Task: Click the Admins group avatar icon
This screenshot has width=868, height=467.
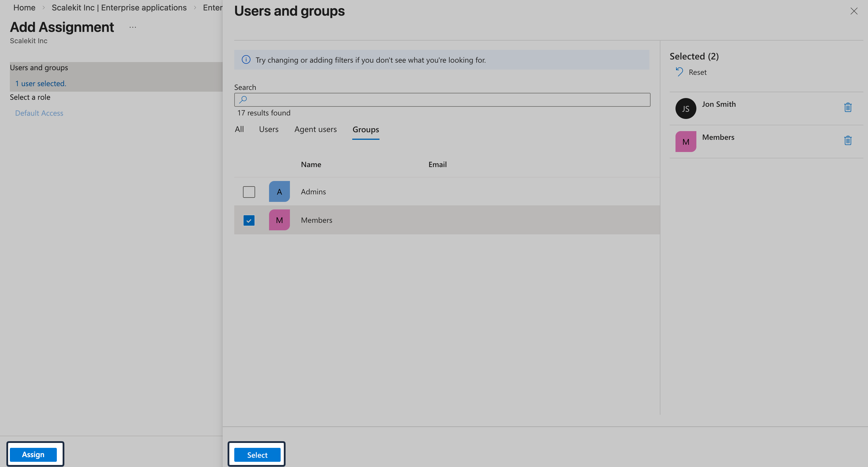Action: (x=279, y=191)
